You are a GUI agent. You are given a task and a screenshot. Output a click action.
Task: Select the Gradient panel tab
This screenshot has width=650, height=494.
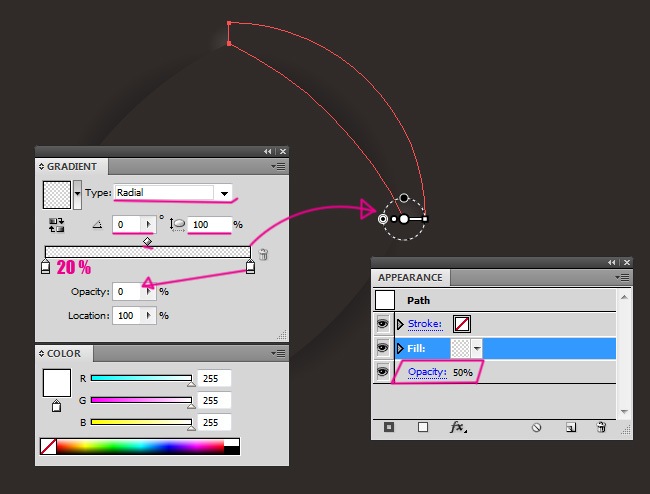pyautogui.click(x=72, y=166)
